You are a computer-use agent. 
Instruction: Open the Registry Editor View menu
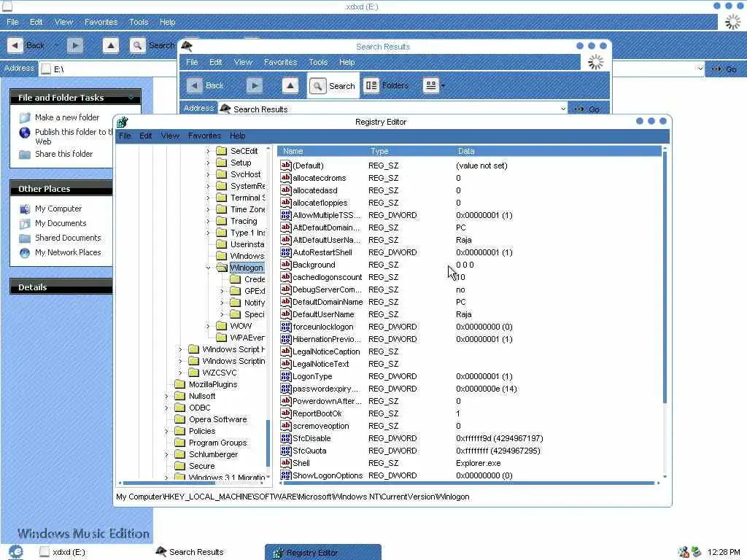(170, 136)
